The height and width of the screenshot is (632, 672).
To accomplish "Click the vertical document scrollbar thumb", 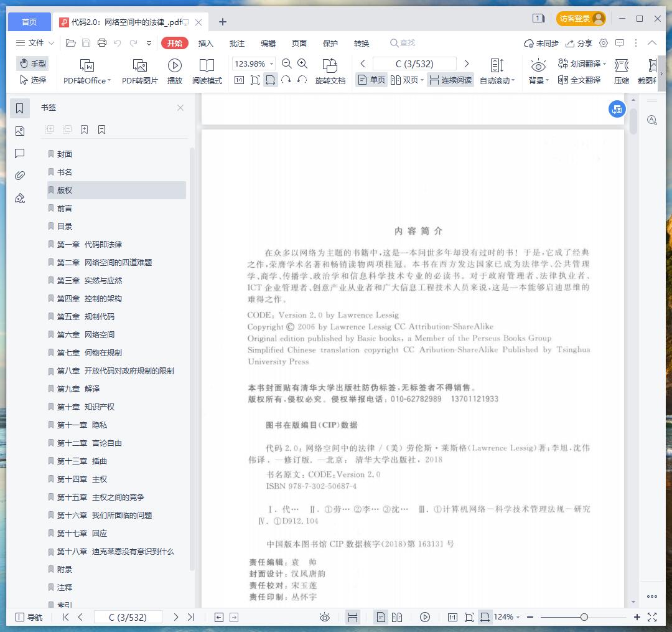I will pyautogui.click(x=633, y=121).
